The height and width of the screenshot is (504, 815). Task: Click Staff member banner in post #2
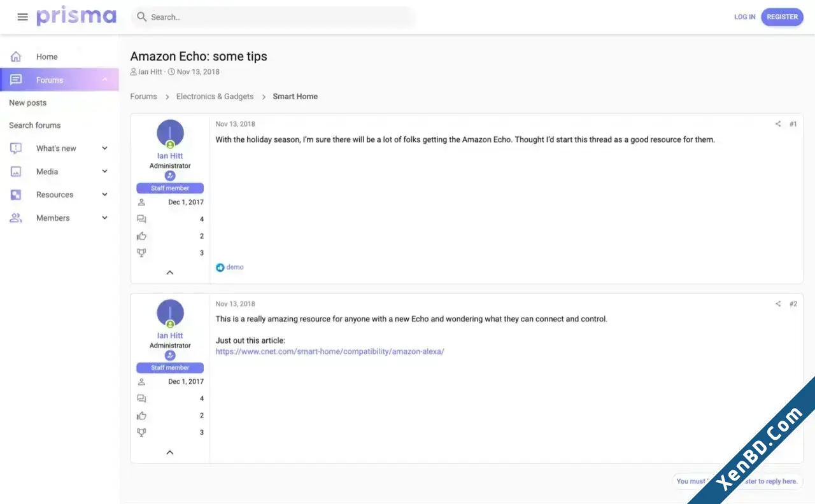click(170, 368)
